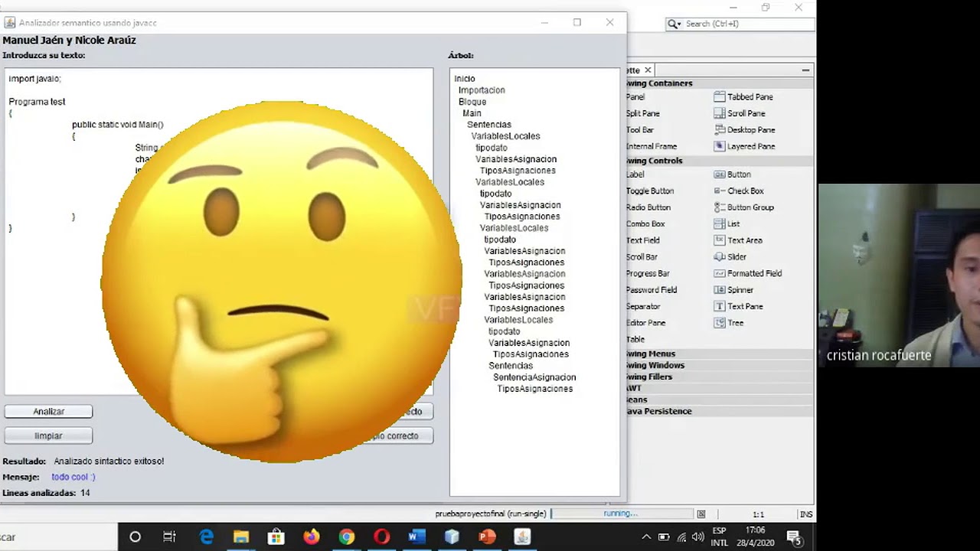Click the Progress Bar palette label
The image size is (980, 551).
pyautogui.click(x=648, y=273)
